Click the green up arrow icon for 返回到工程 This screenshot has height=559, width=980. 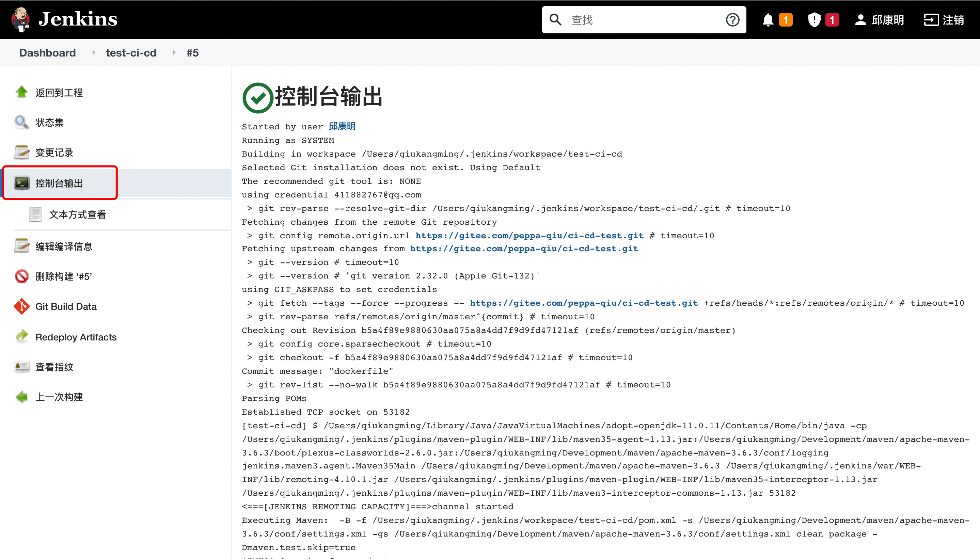click(x=21, y=92)
